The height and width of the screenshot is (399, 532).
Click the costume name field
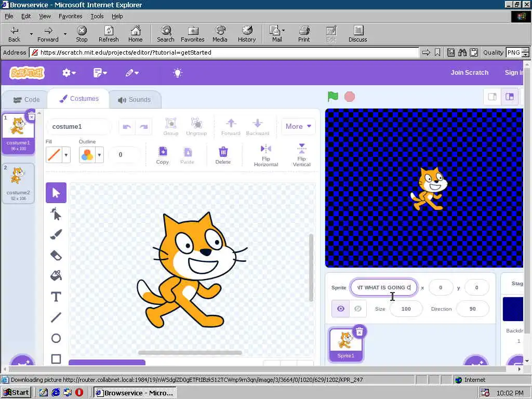(78, 127)
